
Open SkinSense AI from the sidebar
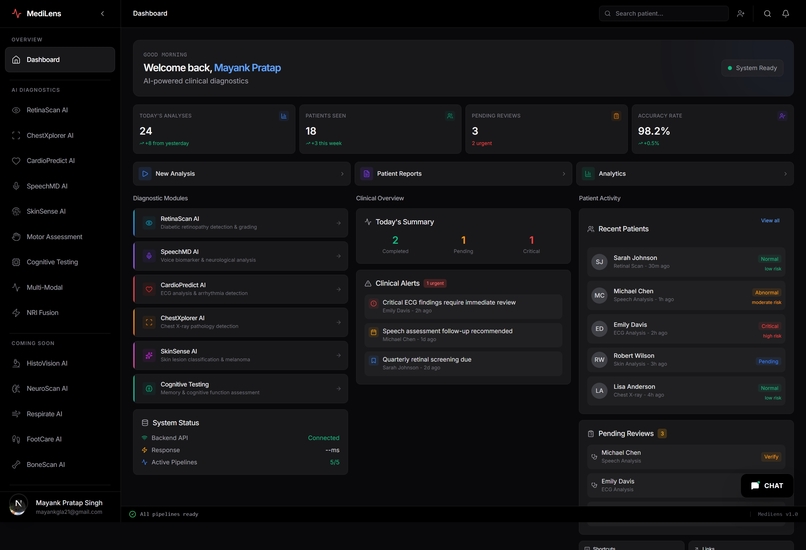tap(60, 211)
